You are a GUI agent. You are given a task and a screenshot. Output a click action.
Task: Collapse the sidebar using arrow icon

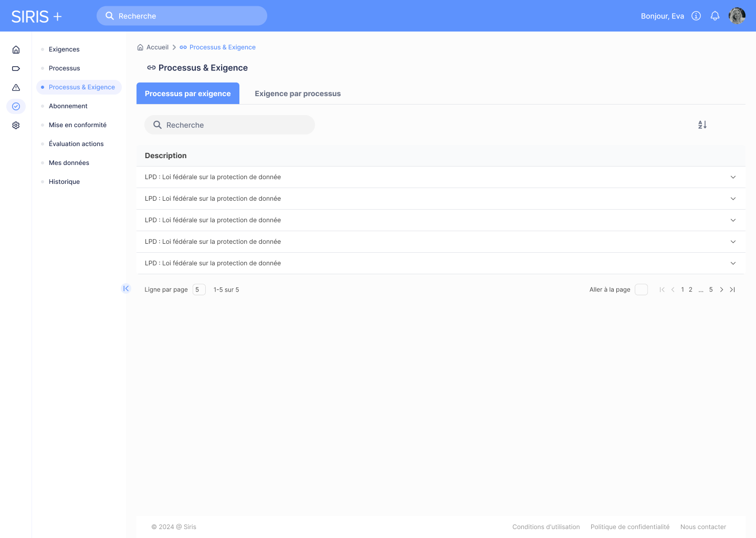point(126,288)
